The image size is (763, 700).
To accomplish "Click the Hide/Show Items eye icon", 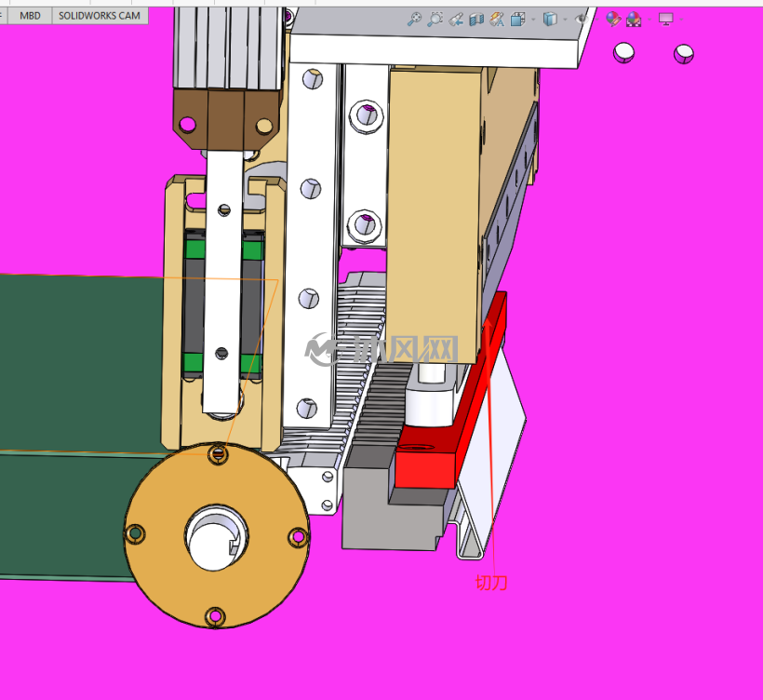I will 581,20.
